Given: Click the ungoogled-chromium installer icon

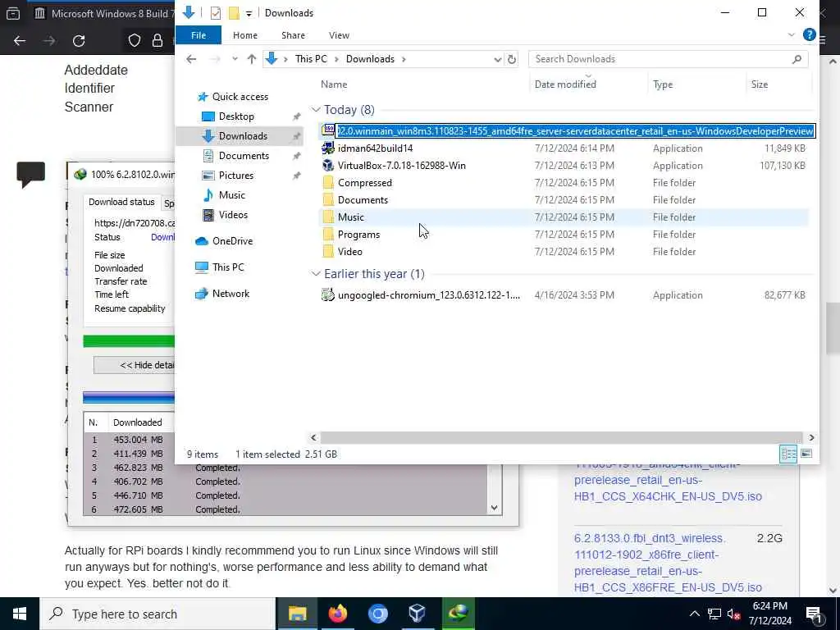Looking at the screenshot, I should point(328,295).
